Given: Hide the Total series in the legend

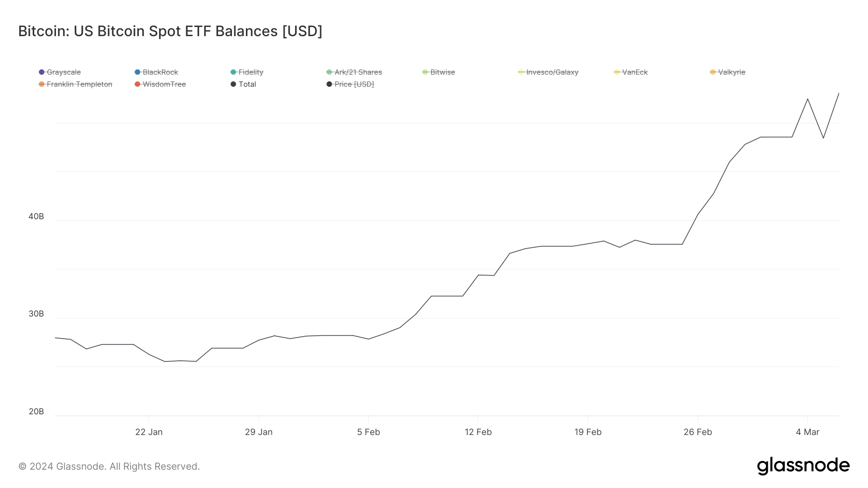Looking at the screenshot, I should point(244,84).
